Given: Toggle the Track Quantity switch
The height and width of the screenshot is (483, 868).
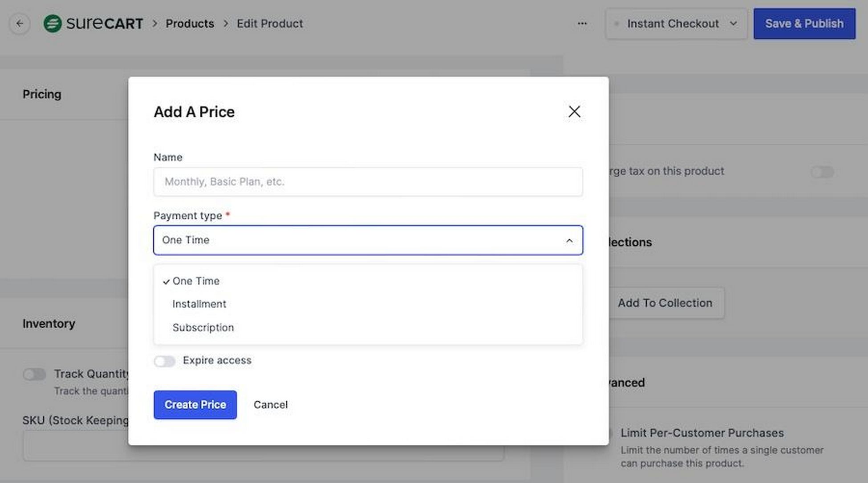Looking at the screenshot, I should 34,374.
